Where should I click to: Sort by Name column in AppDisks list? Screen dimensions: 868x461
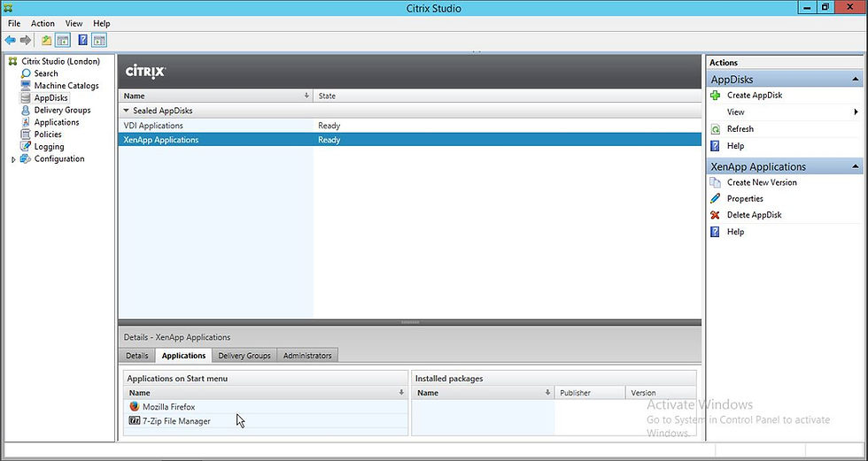[x=215, y=96]
